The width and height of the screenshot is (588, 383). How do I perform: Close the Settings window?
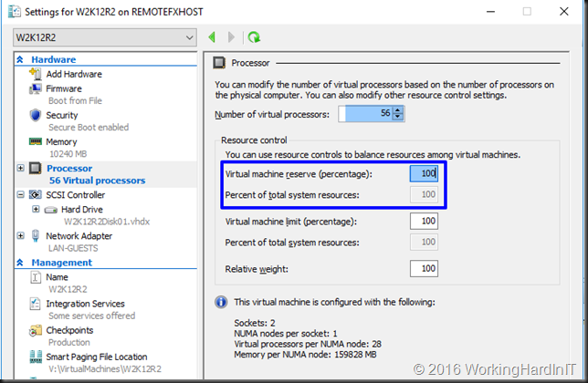click(x=564, y=12)
